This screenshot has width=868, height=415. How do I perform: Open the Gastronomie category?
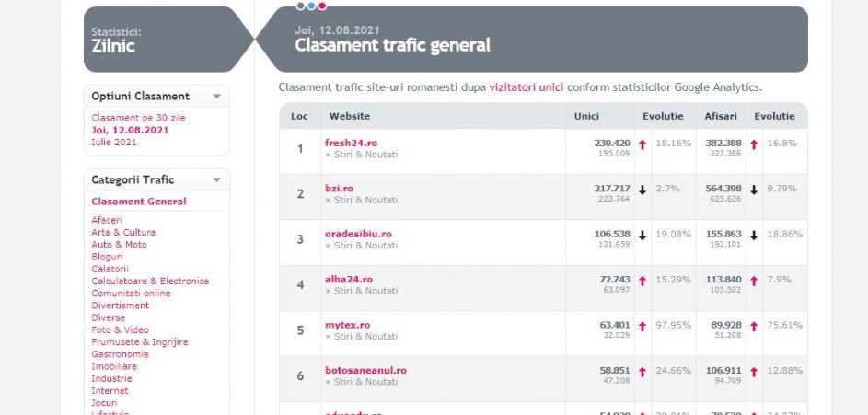point(121,354)
